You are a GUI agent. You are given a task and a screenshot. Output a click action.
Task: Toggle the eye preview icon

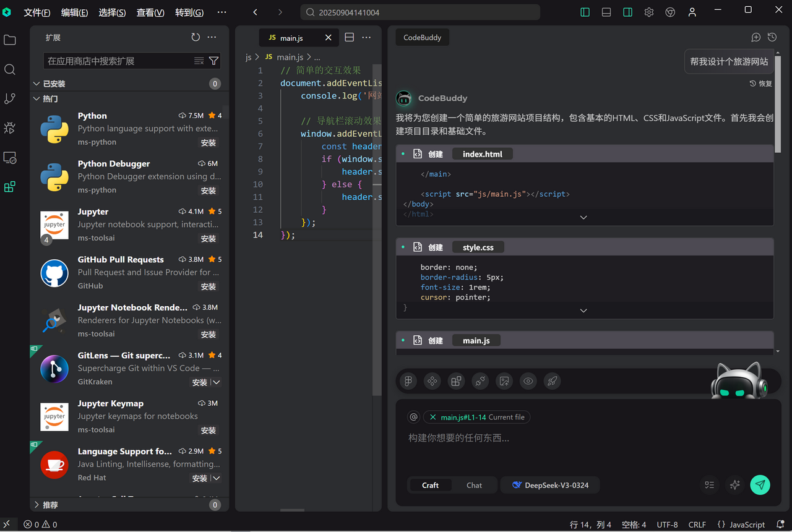[x=528, y=381]
